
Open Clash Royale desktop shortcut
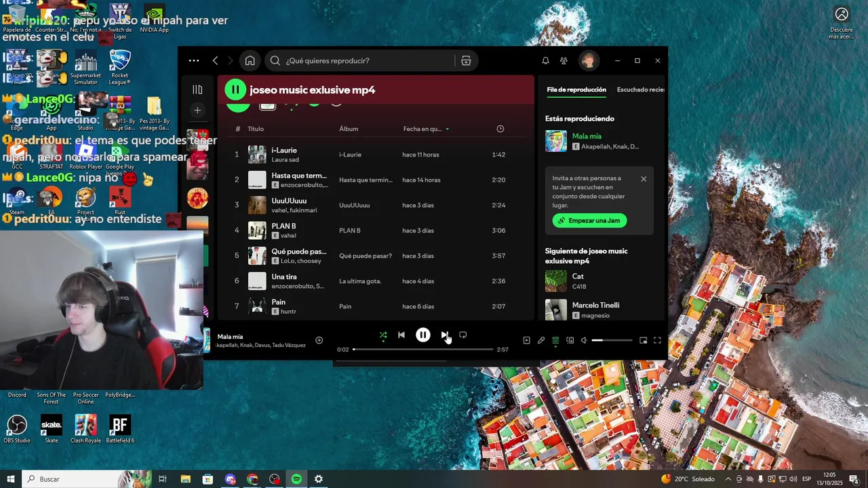coord(85,429)
